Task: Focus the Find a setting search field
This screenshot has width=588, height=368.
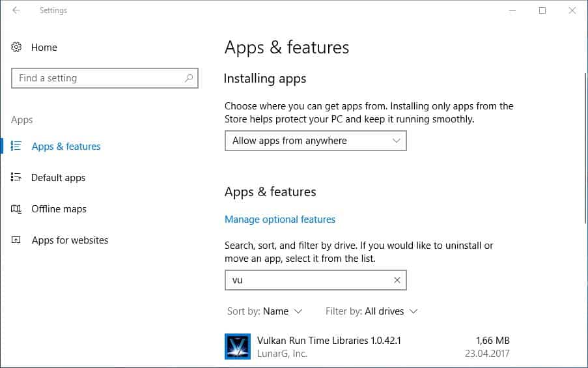Action: click(x=98, y=78)
